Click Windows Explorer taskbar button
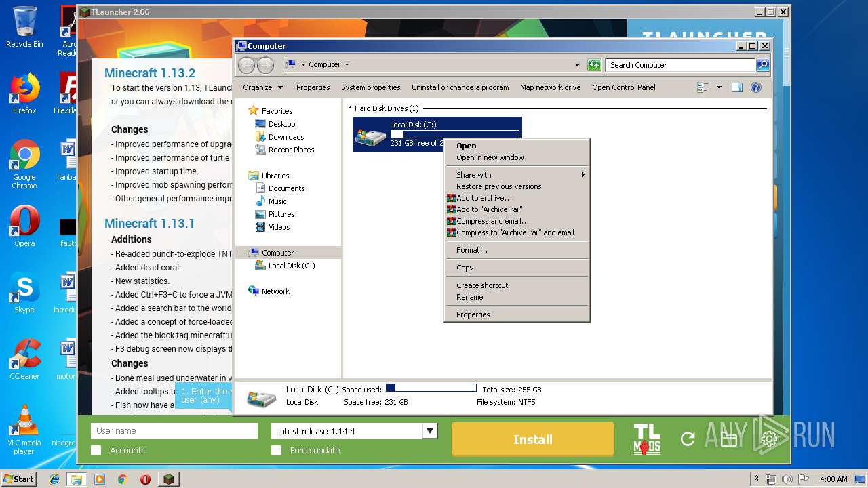 point(76,479)
